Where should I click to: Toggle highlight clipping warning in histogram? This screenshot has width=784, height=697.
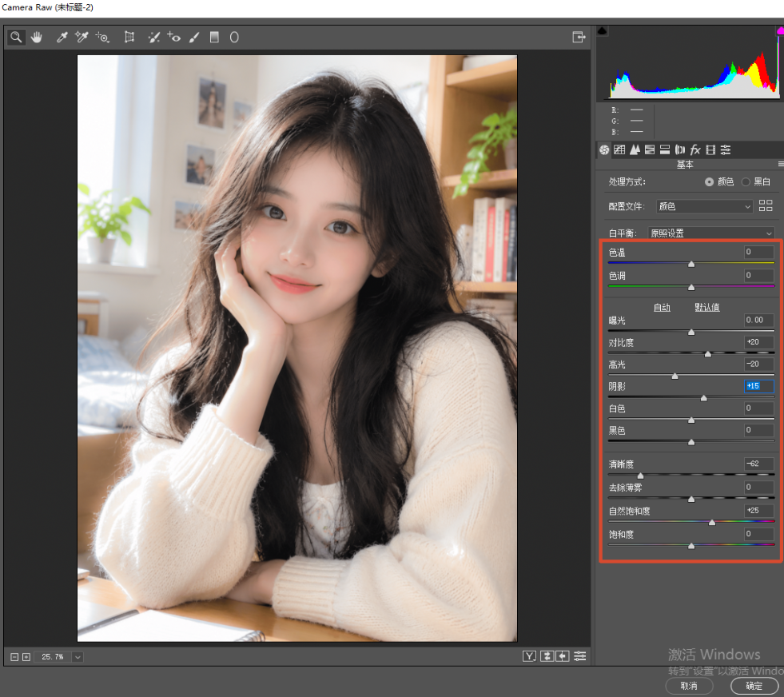pyautogui.click(x=780, y=31)
